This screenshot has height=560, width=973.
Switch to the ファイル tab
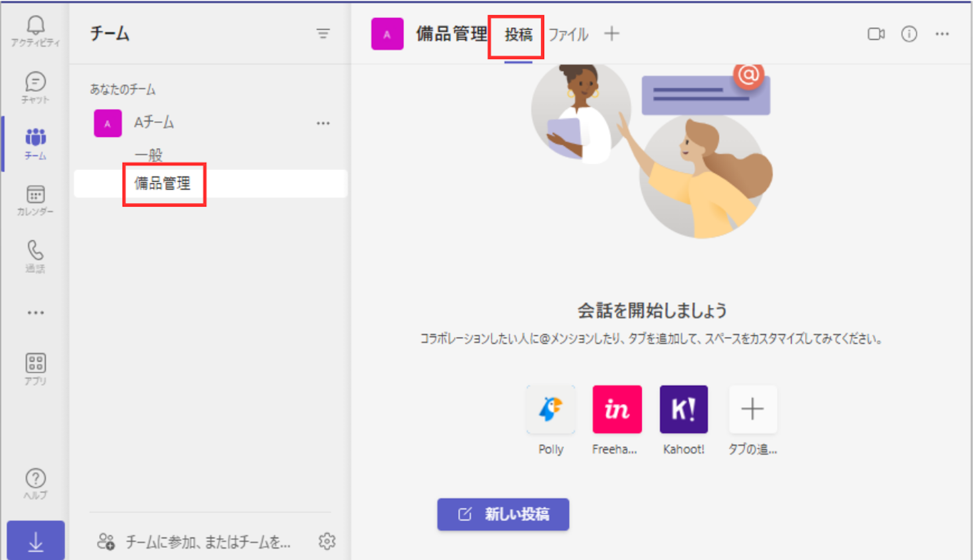click(568, 35)
